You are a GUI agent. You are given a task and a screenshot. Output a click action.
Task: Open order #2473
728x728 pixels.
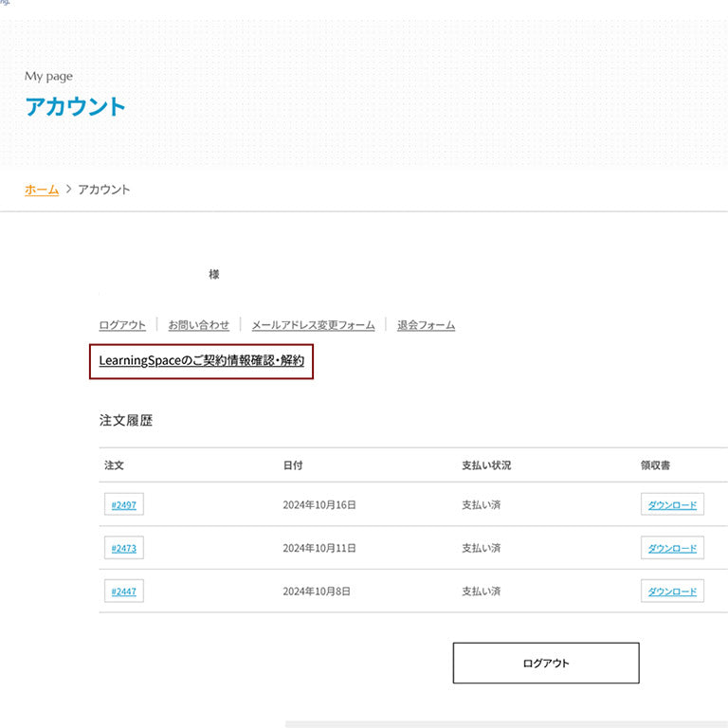click(124, 548)
